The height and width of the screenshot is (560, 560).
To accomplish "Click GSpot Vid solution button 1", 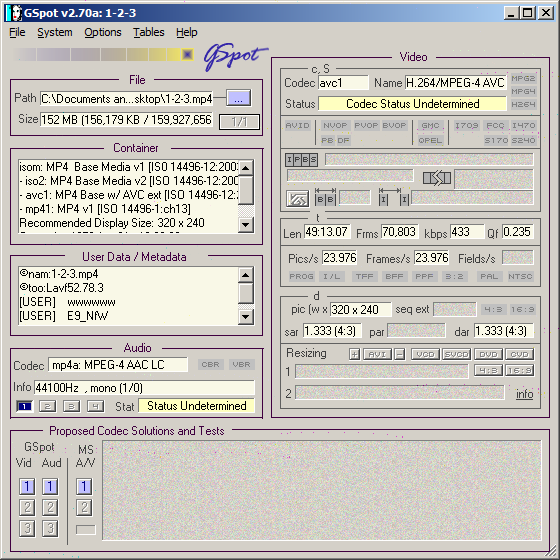I will coord(27,486).
